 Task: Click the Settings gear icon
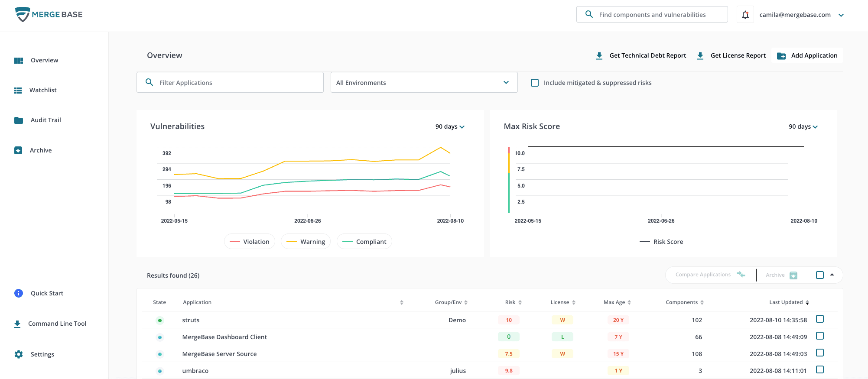point(19,354)
